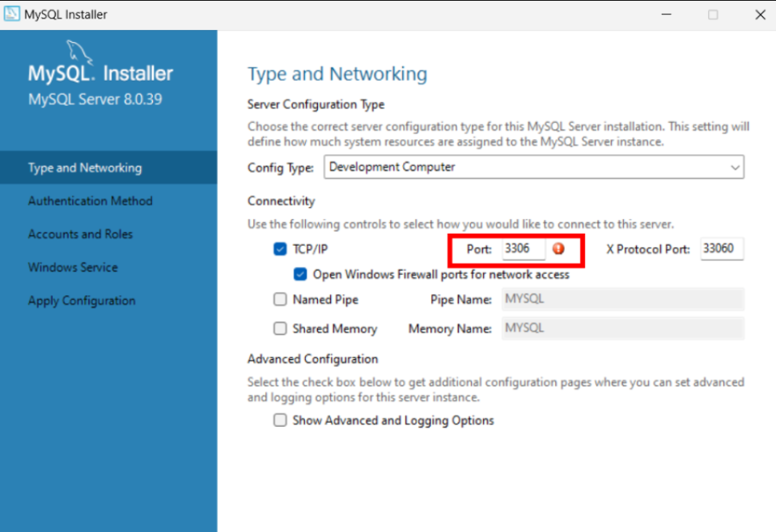Click the disabled Memory Name field
Screen dimensions: 776x532
[622, 328]
